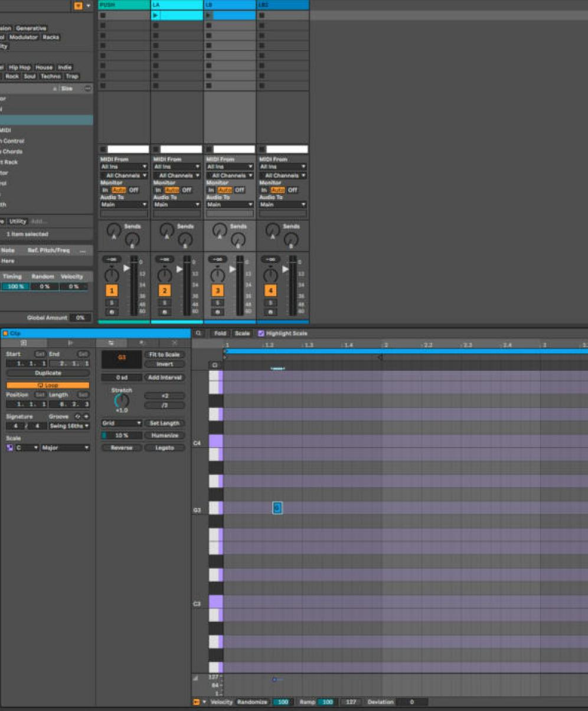Toggle track 3 activator button
Screen dimensions: 588x711
pos(218,290)
